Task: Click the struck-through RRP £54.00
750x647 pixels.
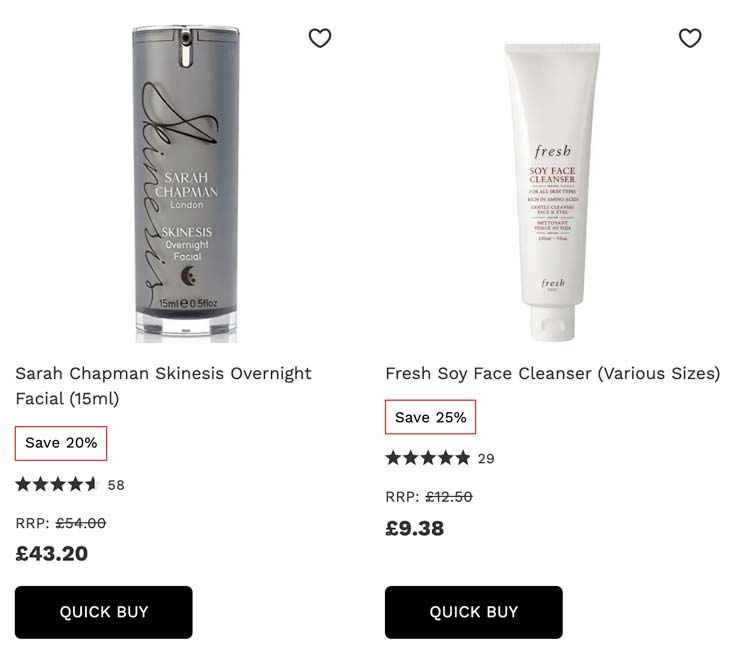Action: coord(81,523)
